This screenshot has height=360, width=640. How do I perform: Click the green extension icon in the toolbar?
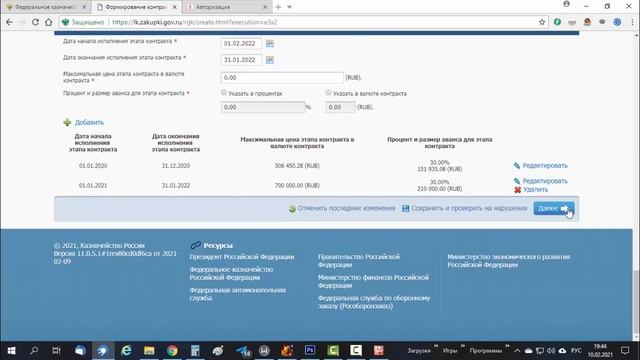[x=557, y=22]
